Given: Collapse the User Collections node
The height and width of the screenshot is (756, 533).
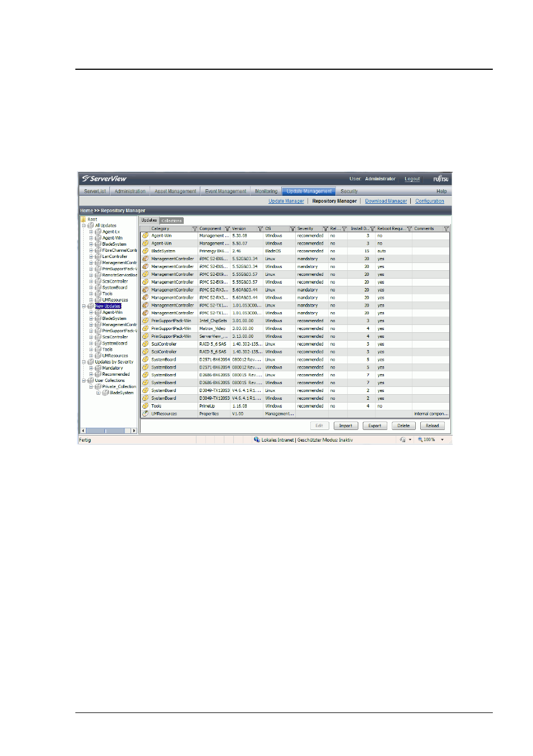Looking at the screenshot, I should click(x=84, y=380).
